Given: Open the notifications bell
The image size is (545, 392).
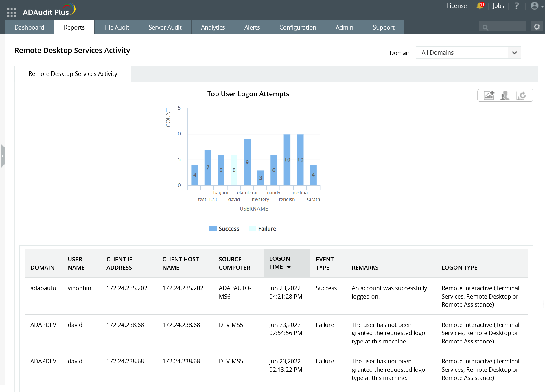Looking at the screenshot, I should (479, 6).
